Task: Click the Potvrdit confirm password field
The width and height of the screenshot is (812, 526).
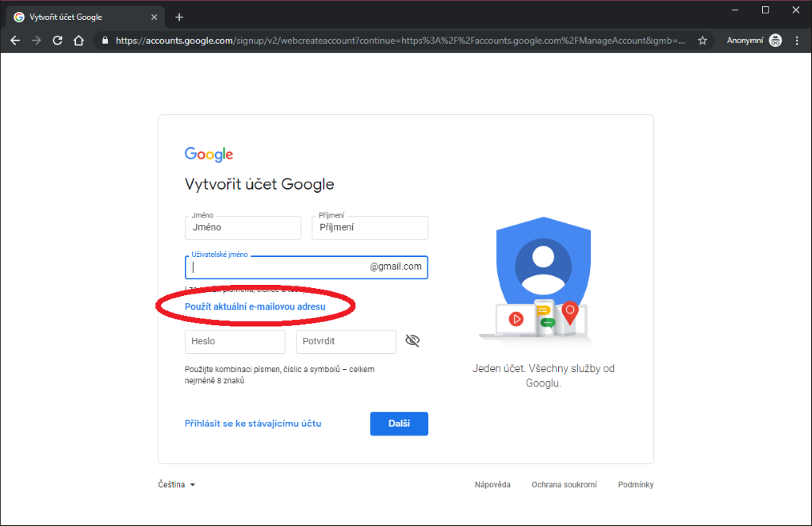Action: click(346, 341)
